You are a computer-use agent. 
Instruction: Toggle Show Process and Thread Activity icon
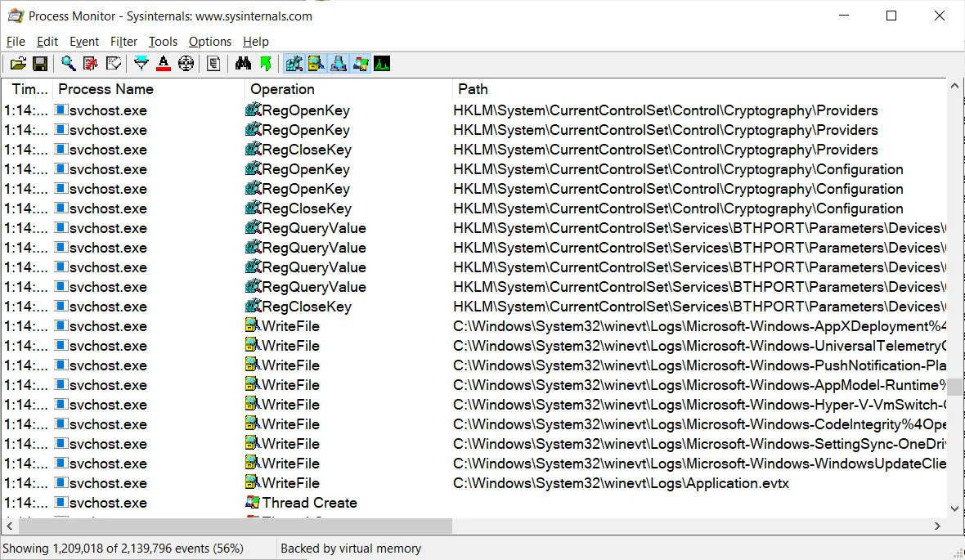(361, 64)
